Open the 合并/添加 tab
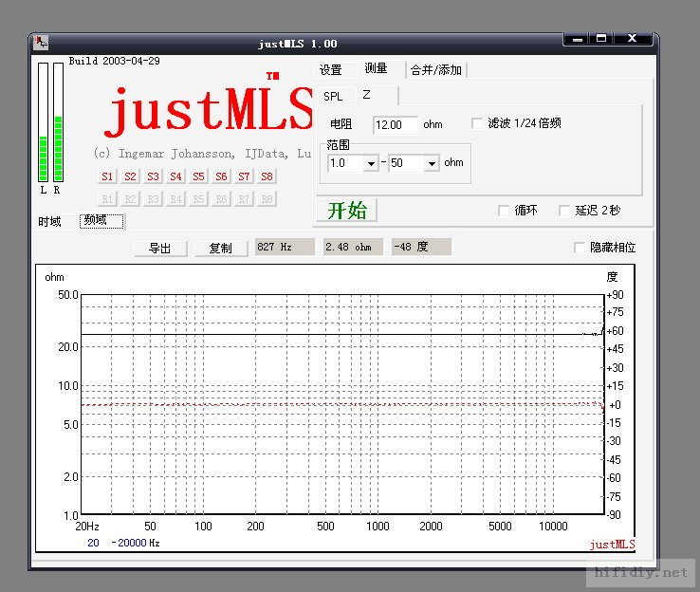700x592 pixels. (436, 70)
